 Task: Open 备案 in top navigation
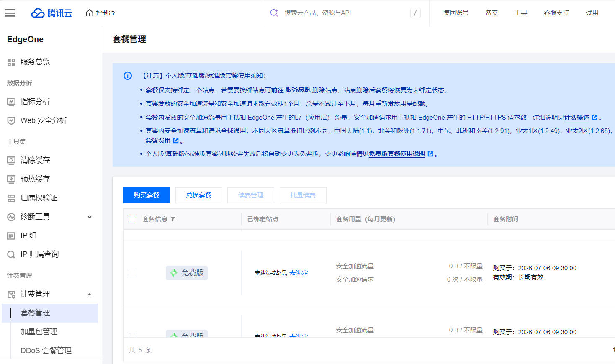[491, 13]
